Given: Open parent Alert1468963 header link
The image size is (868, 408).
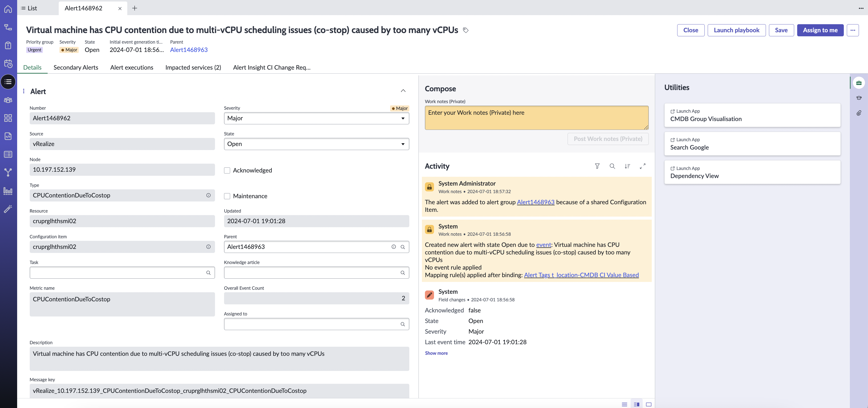Looking at the screenshot, I should point(189,50).
